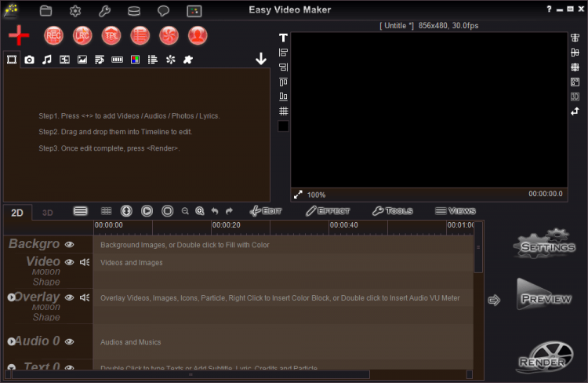This screenshot has width=588, height=383.
Task: Zoom in the timeline
Action: click(199, 211)
